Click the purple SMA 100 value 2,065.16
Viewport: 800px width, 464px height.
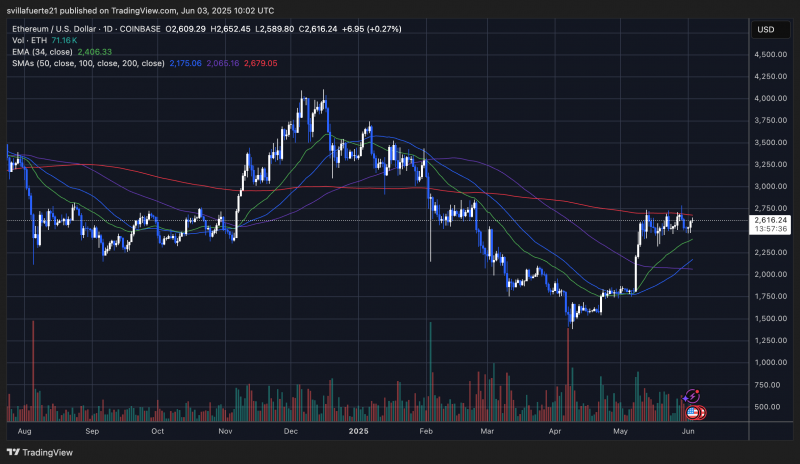(x=222, y=63)
